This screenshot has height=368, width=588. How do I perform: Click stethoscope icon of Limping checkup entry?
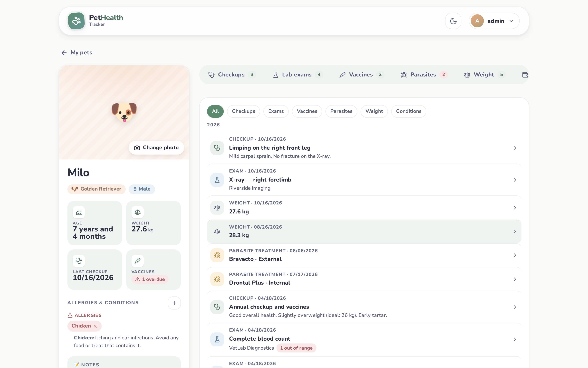coord(217,148)
